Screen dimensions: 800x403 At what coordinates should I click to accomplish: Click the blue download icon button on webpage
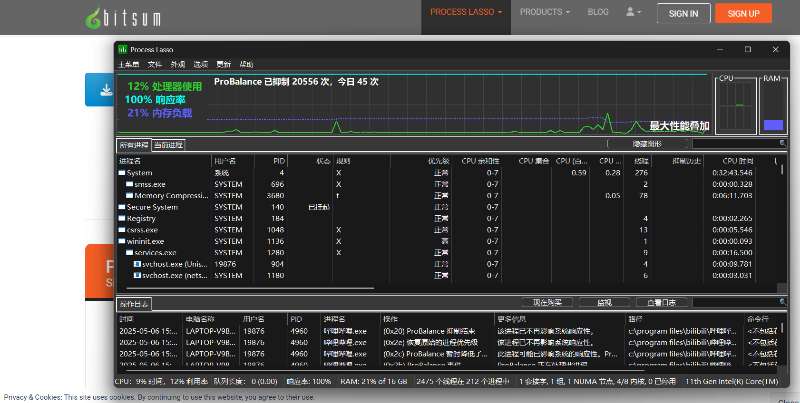click(x=100, y=90)
